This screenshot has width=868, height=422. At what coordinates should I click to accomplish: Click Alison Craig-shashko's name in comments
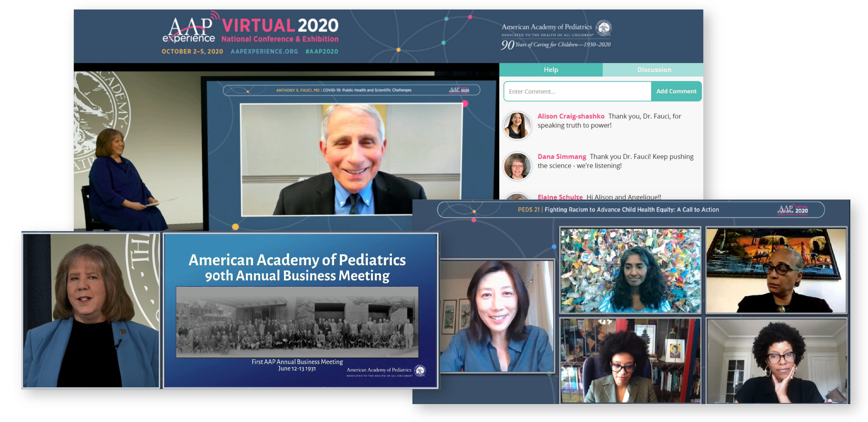coord(570,116)
